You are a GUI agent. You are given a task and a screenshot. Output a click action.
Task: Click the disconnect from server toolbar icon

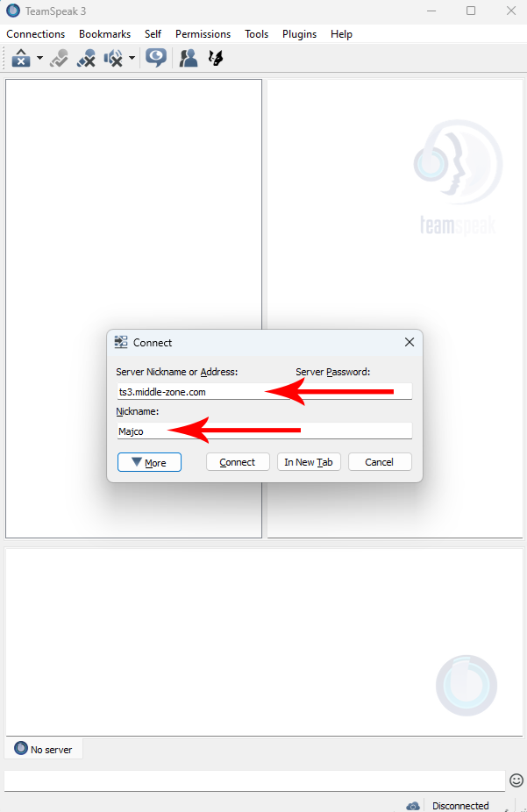coord(21,58)
